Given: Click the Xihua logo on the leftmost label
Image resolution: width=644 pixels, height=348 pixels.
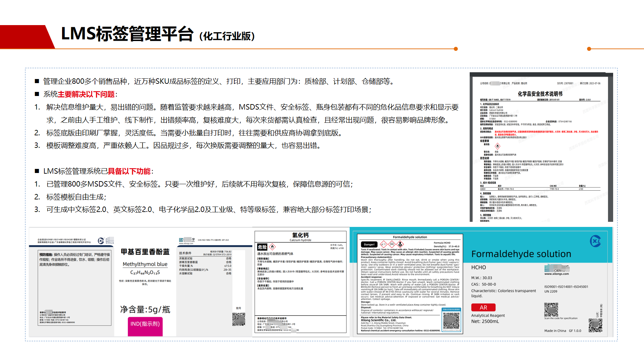Looking at the screenshot, I should click(x=101, y=241).
